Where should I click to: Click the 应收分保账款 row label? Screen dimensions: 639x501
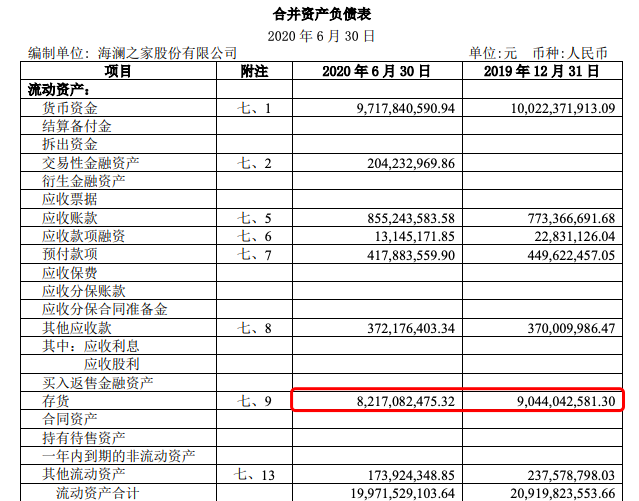[x=84, y=291]
